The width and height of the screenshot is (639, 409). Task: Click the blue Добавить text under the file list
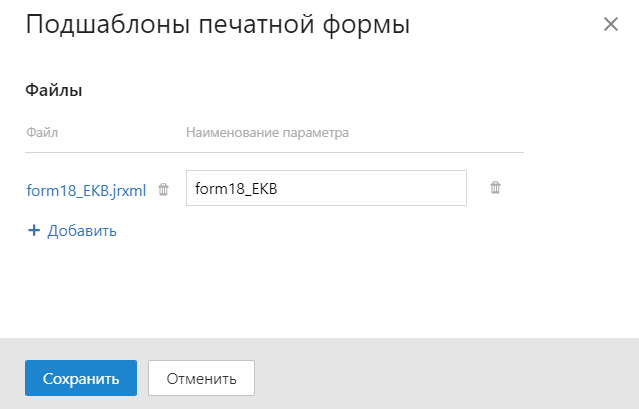pyautogui.click(x=82, y=231)
